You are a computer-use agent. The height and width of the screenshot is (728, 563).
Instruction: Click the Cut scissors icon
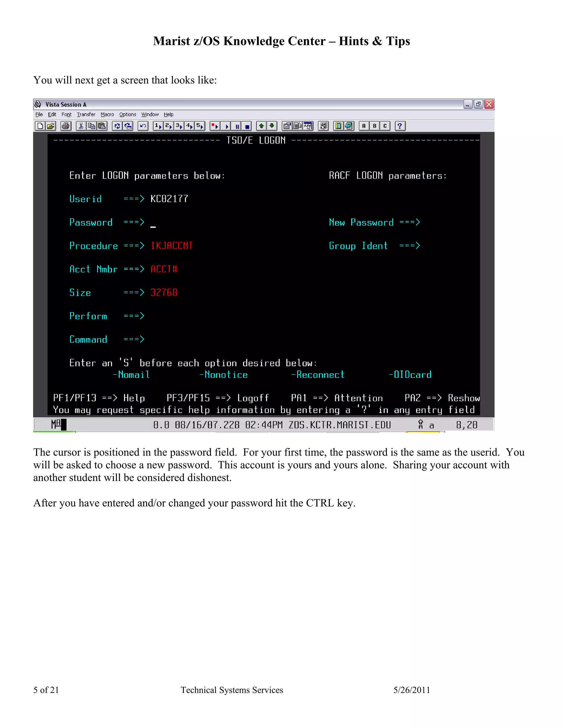click(81, 126)
